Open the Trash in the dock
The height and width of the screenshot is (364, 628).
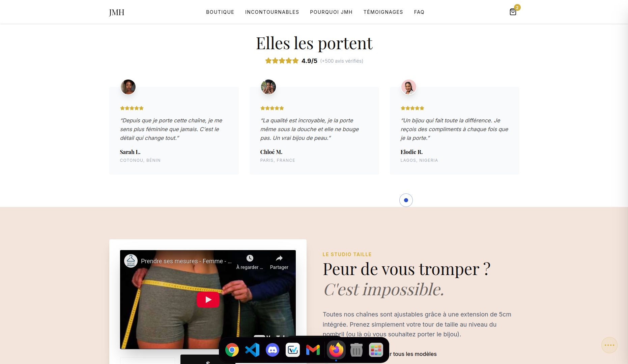tap(356, 350)
